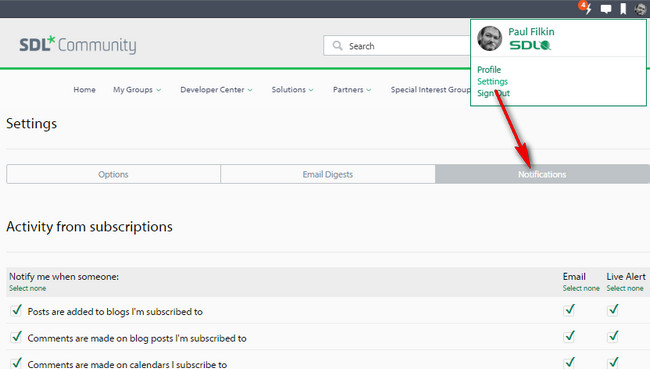
Task: Open Profile from the user menu
Action: point(489,70)
